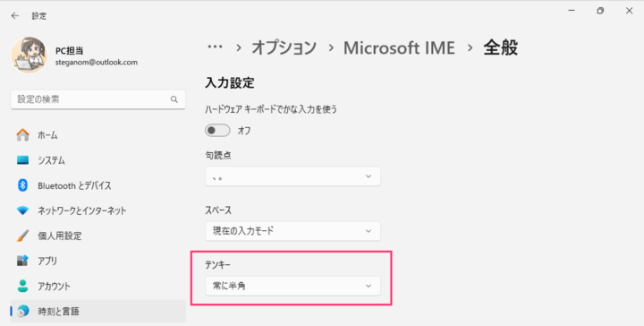Select the アプリ icon in sidebar
644x326 pixels.
[x=22, y=261]
